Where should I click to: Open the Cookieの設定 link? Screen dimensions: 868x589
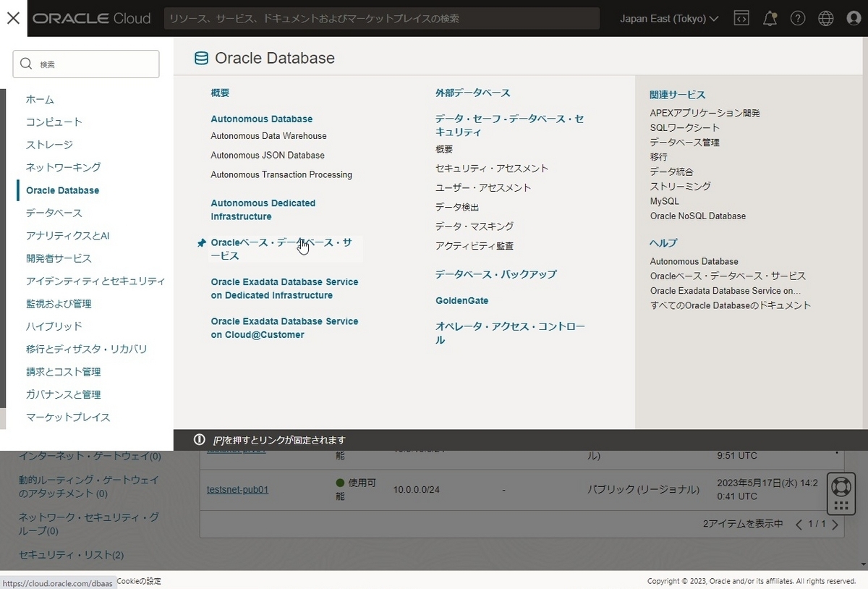point(137,581)
